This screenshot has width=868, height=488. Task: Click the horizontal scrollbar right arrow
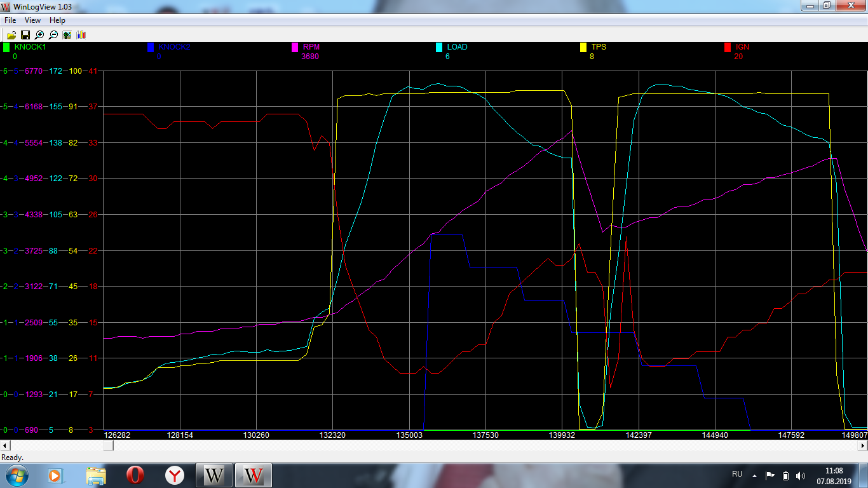click(864, 445)
